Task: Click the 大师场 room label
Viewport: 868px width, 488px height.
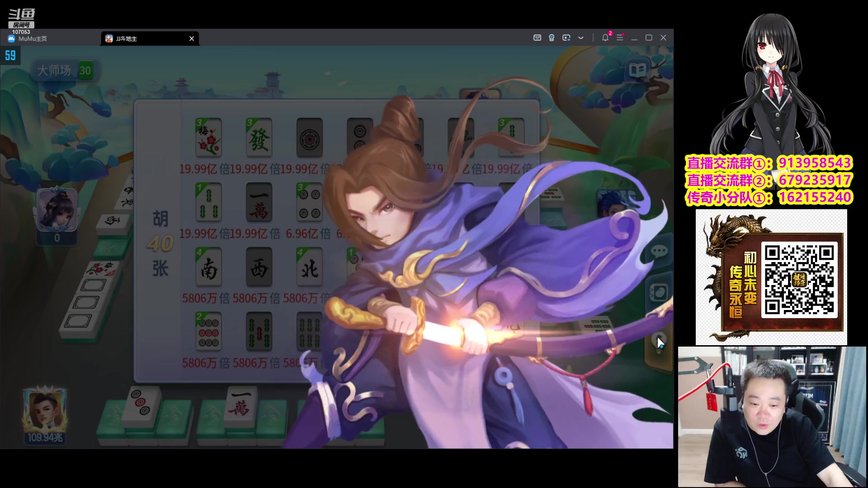Action: pos(54,70)
